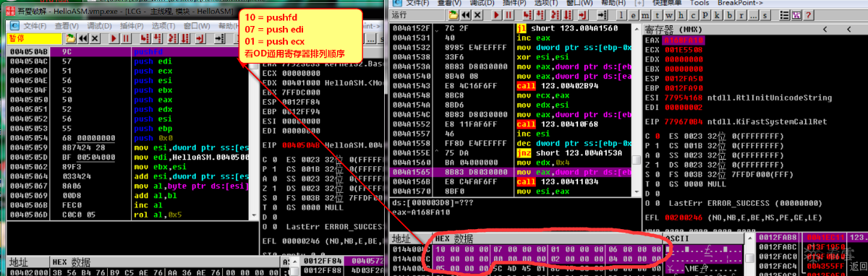Image resolution: width=868 pixels, height=276 pixels.
Task: Click Trace Over icon in right debugger toolbar
Action: click(567, 15)
